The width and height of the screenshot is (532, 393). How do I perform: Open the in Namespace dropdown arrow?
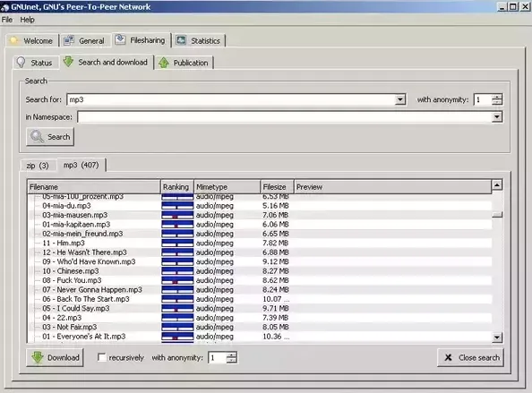pyautogui.click(x=497, y=117)
